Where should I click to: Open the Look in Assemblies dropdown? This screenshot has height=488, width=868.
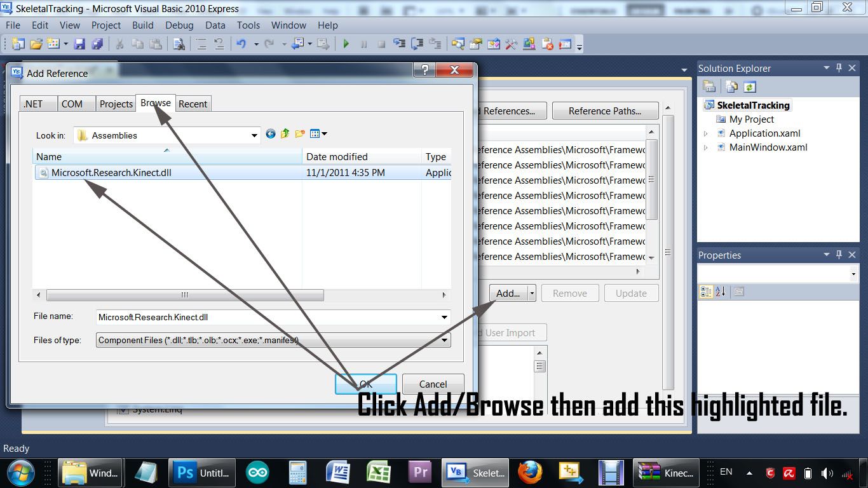click(x=253, y=135)
